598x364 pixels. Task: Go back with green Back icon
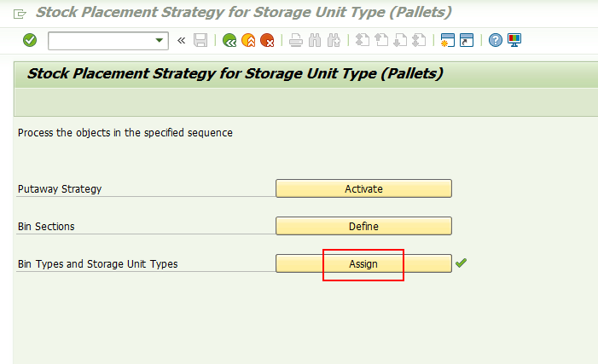click(x=229, y=40)
